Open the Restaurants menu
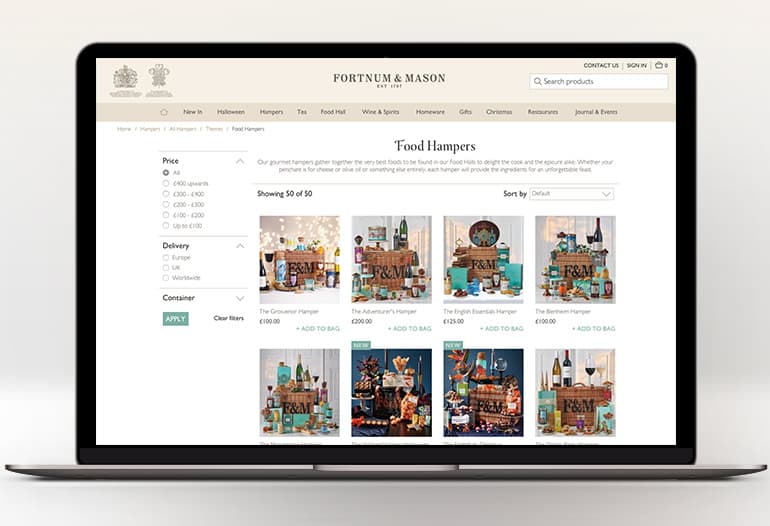Screen dimensions: 770x526 tap(543, 112)
